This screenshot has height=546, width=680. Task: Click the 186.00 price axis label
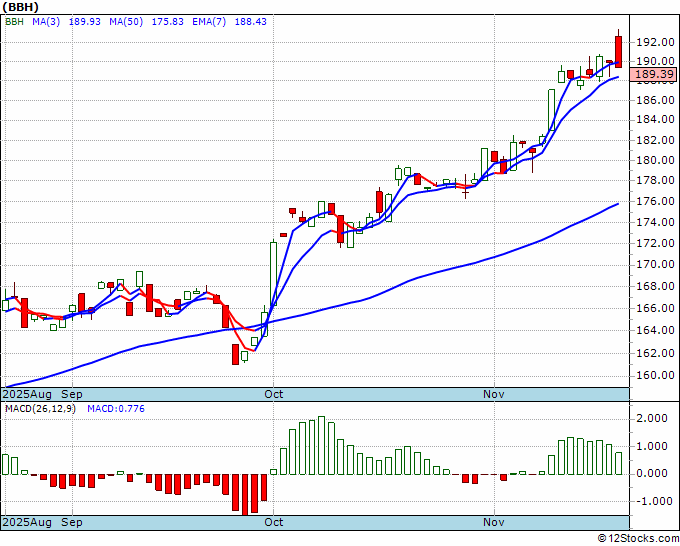(655, 100)
